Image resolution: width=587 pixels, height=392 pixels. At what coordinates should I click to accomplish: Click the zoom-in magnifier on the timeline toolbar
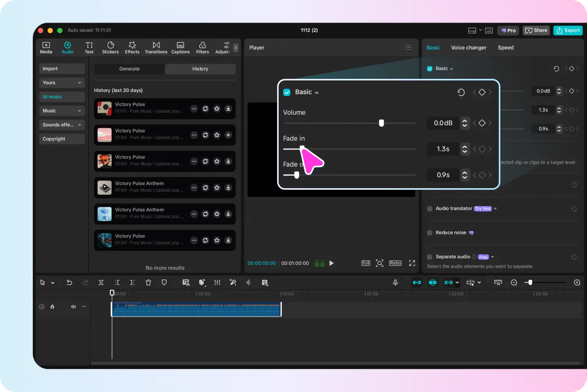[x=577, y=282]
